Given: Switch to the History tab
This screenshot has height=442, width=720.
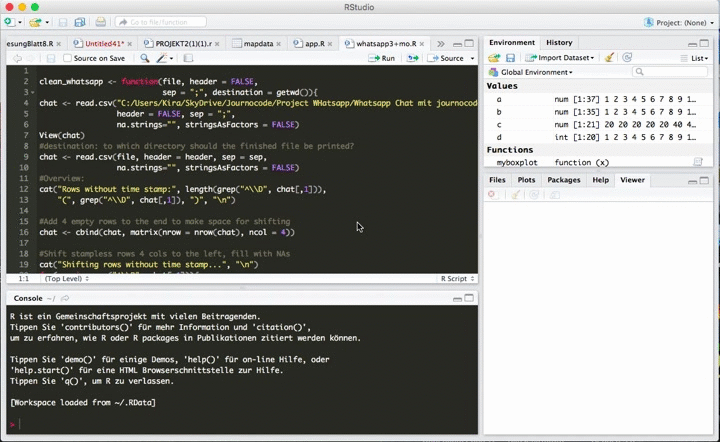Looking at the screenshot, I should pyautogui.click(x=559, y=43).
